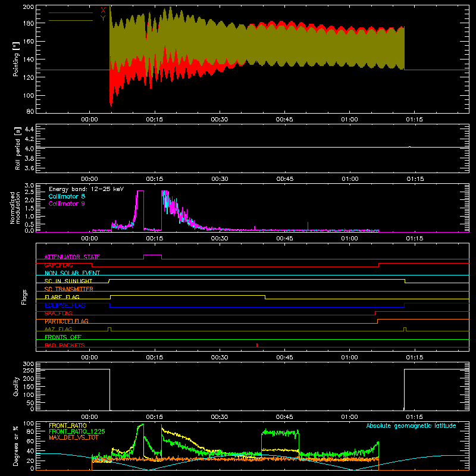Screen dimensions: 476x476
Task: Click the Flags axis title
Action: pos(24,297)
